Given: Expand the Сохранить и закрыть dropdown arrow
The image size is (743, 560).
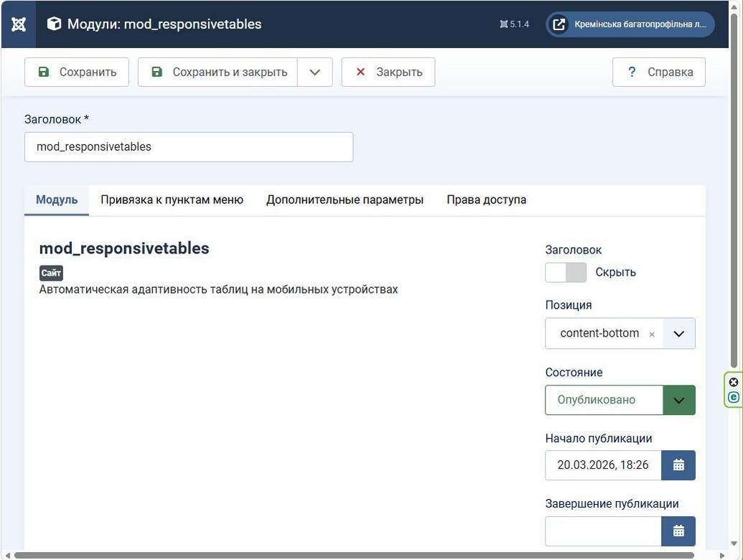Looking at the screenshot, I should 314,72.
